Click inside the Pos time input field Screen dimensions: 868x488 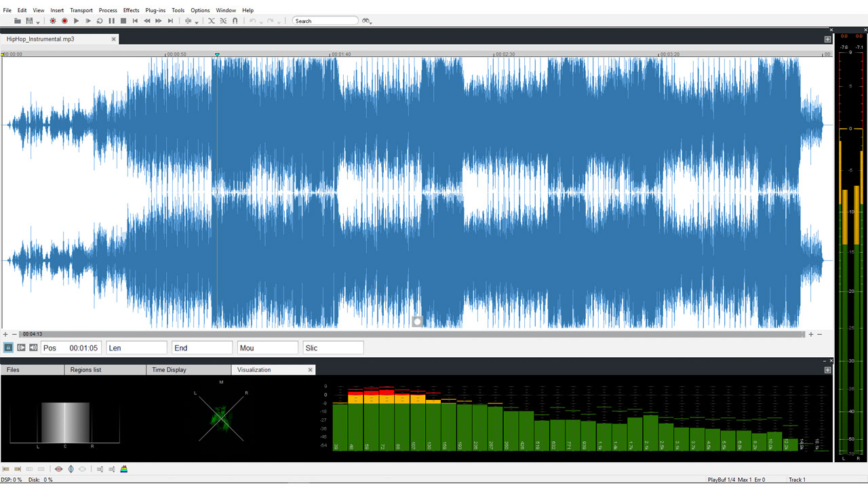point(81,347)
